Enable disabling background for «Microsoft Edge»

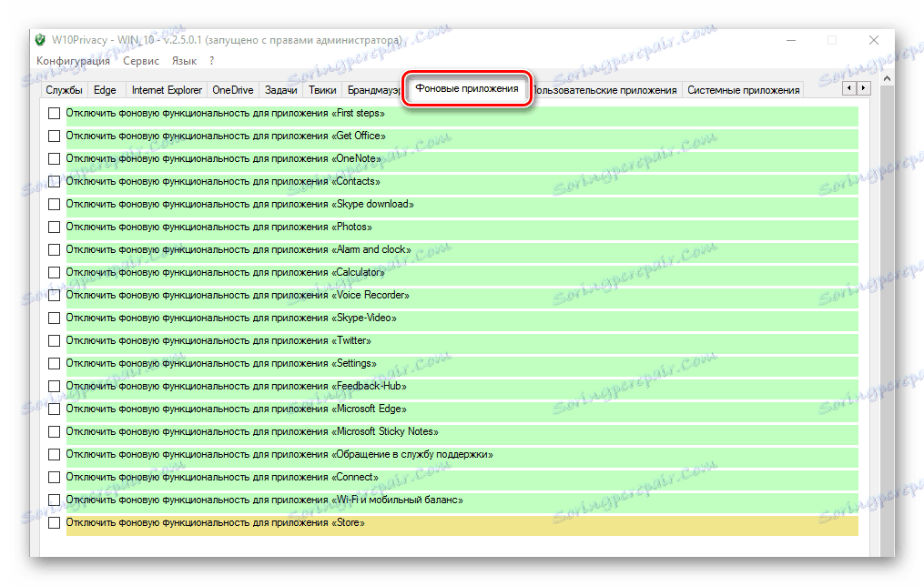[54, 409]
